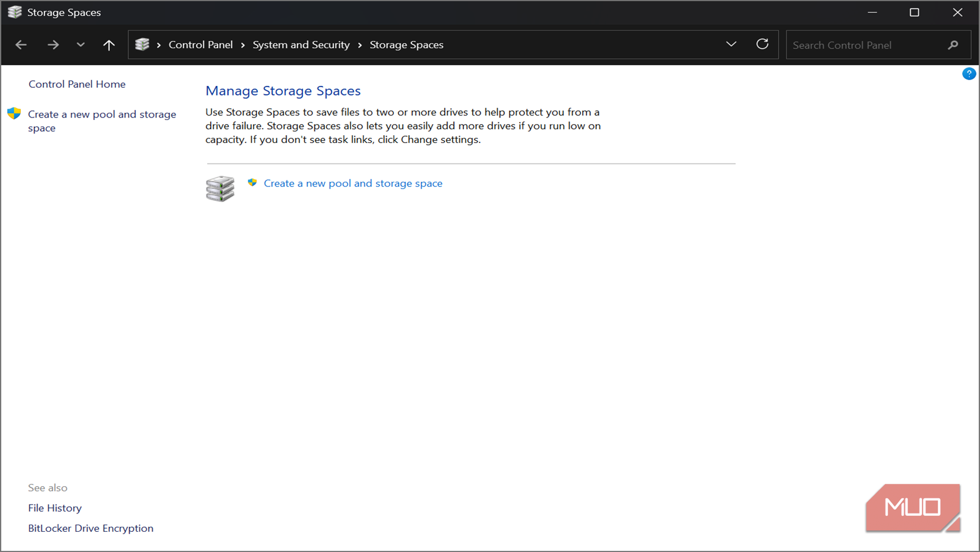Screen dimensions: 980x552
Task: Select Control Panel in the breadcrumb
Action: (x=201, y=45)
